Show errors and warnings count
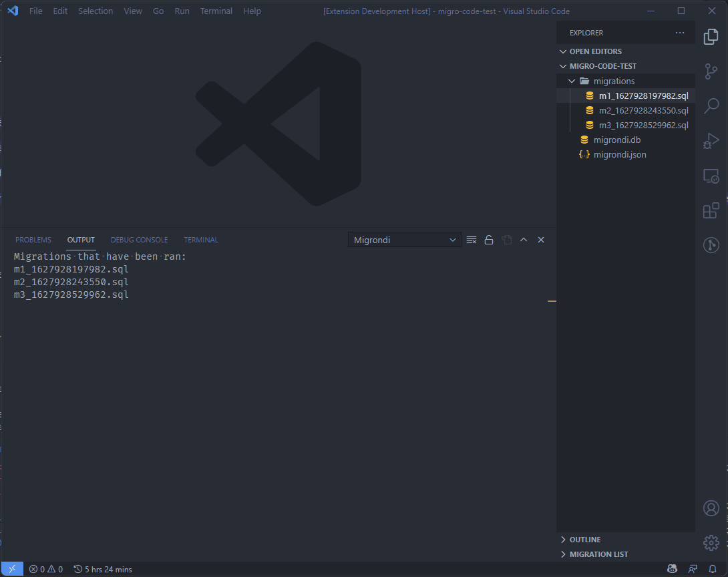 tap(46, 569)
